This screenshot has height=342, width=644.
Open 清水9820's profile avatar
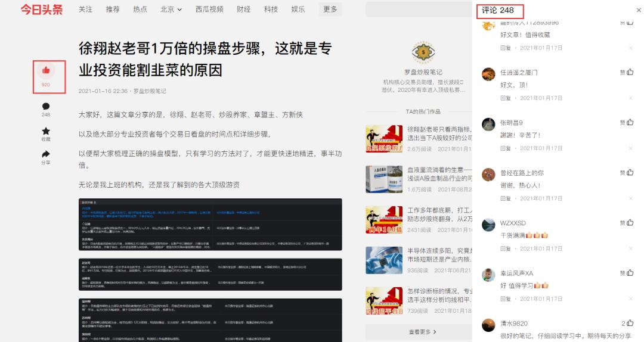tap(488, 325)
